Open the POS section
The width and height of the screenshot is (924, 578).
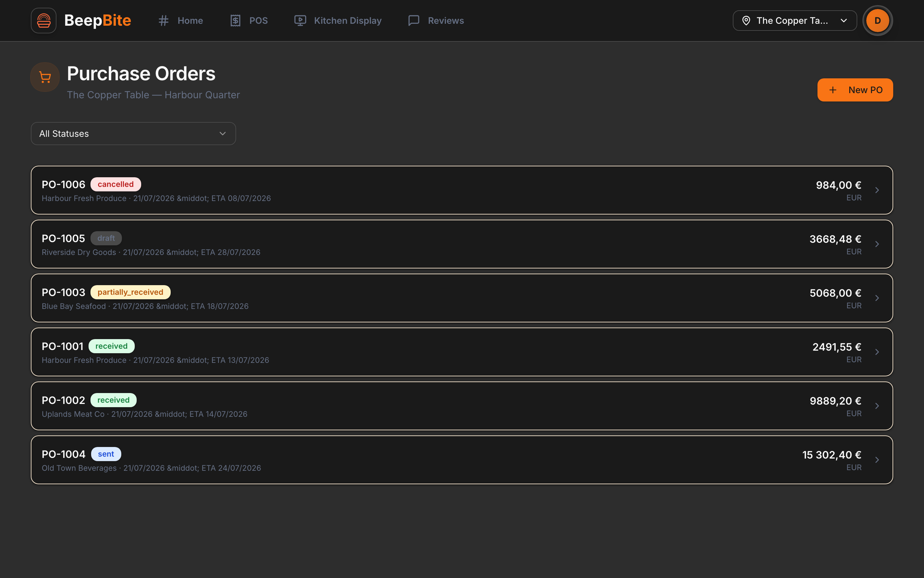[x=249, y=21]
